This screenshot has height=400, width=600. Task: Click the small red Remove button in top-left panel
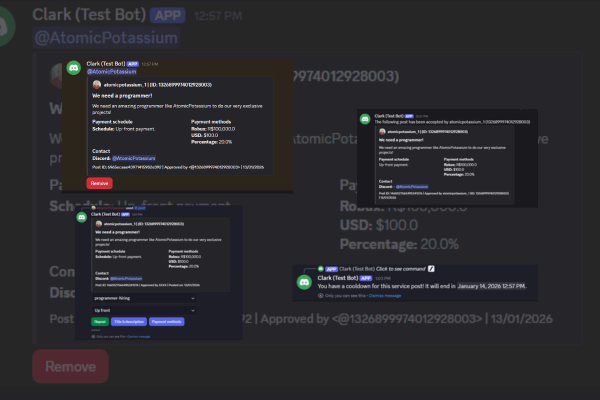99,183
